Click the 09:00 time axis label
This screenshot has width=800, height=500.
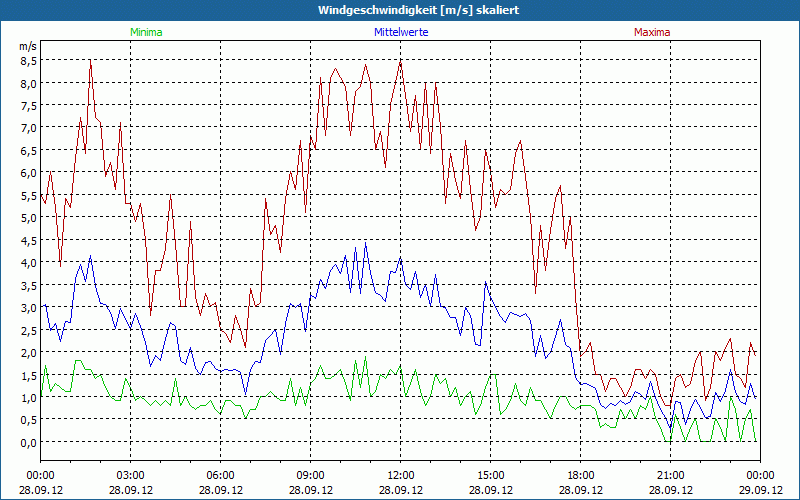(311, 476)
